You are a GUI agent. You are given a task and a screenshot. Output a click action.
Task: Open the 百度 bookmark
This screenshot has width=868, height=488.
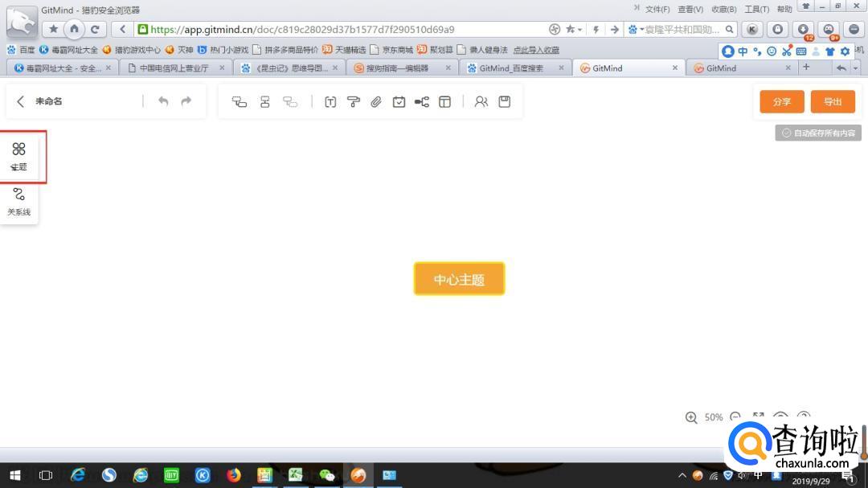pyautogui.click(x=21, y=50)
